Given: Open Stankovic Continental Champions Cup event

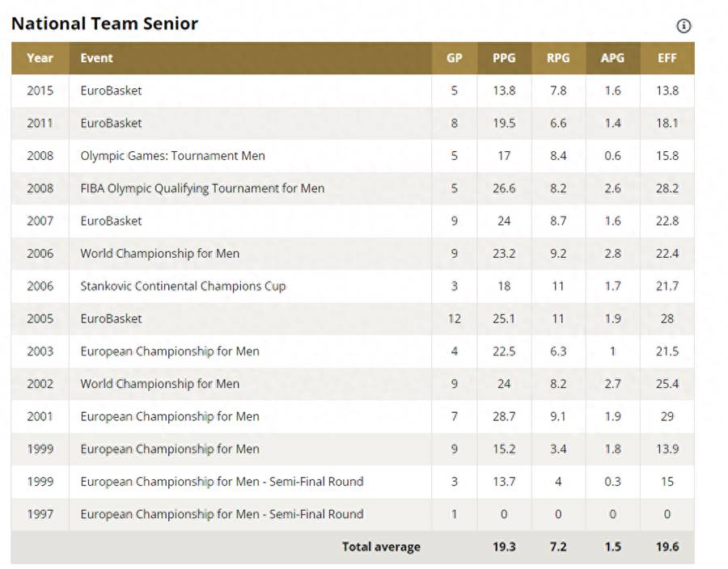Looking at the screenshot, I should click(x=183, y=286).
